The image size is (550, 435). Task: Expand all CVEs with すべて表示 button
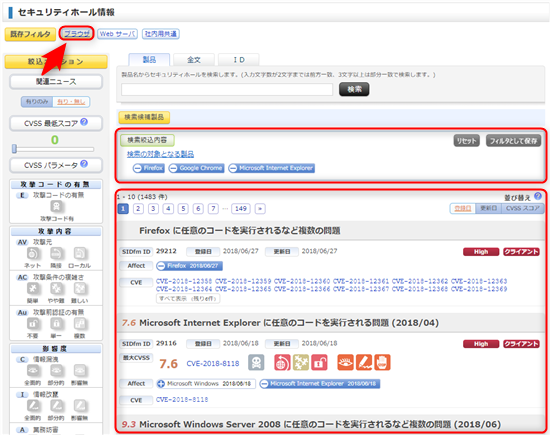pos(188,299)
